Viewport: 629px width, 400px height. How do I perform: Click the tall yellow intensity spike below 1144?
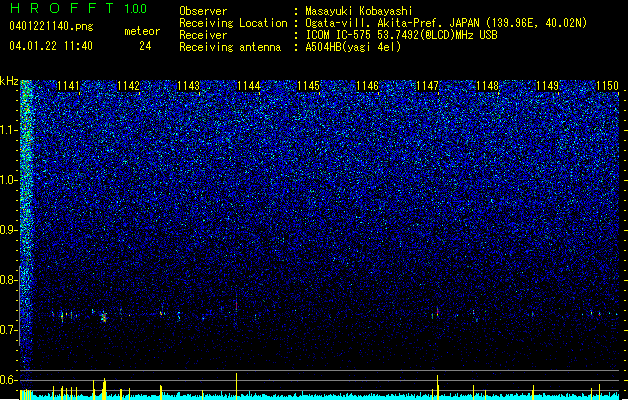[x=236, y=386]
